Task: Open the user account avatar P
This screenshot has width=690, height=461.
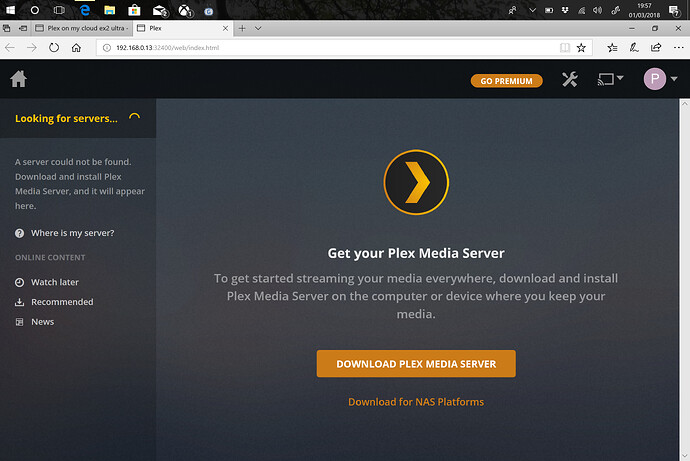Action: click(654, 79)
